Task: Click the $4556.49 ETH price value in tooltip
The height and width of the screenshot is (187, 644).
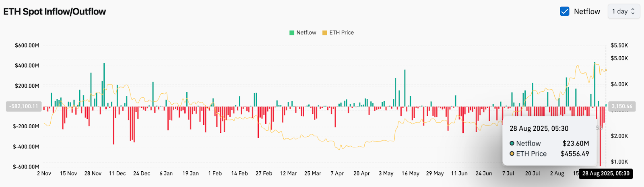Action: [575, 154]
